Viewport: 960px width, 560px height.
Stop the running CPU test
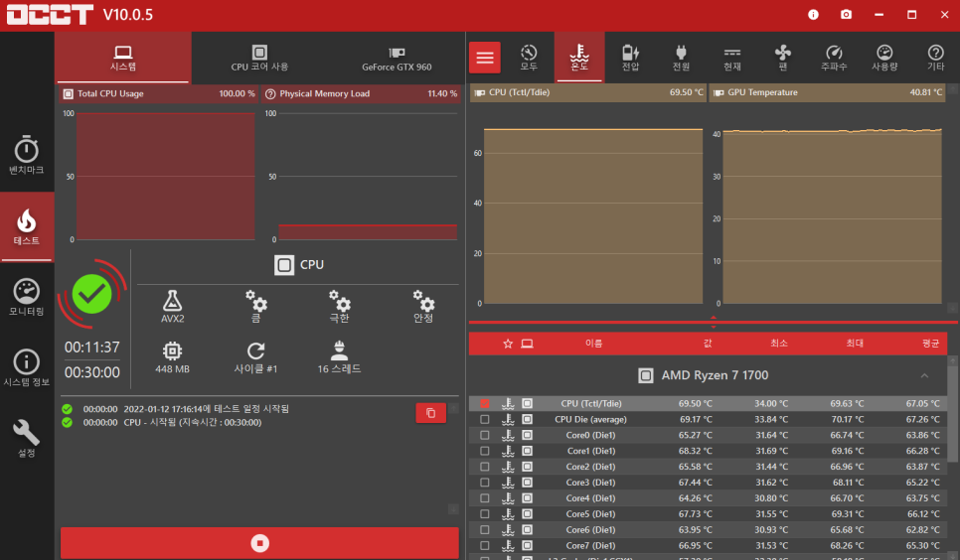click(x=259, y=543)
